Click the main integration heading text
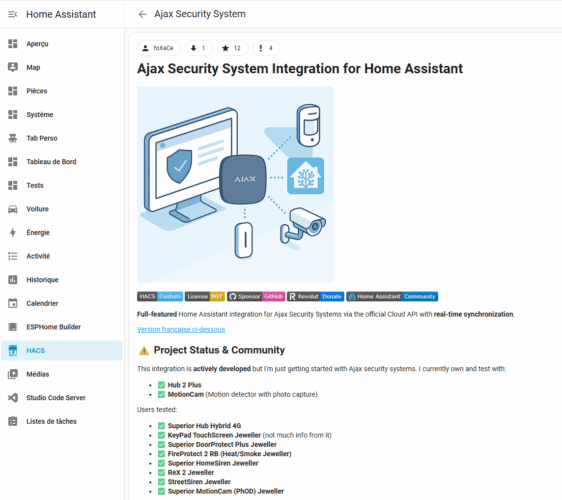Viewport: 562px width, 500px height. [300, 68]
